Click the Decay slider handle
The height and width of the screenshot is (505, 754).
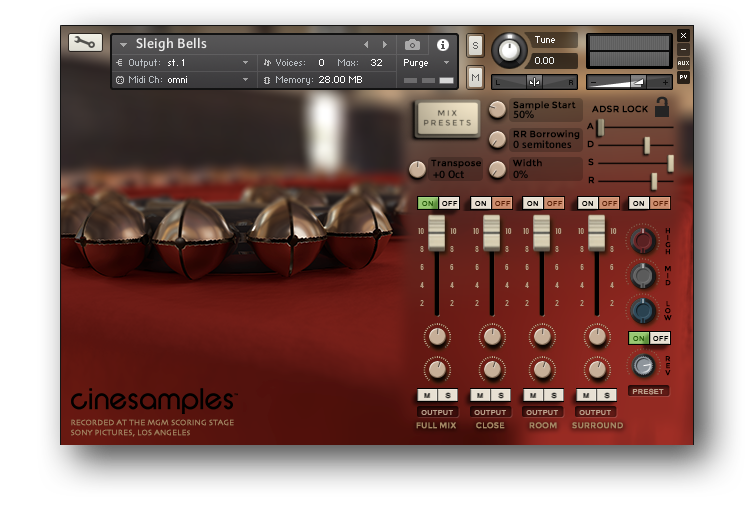[x=647, y=145]
